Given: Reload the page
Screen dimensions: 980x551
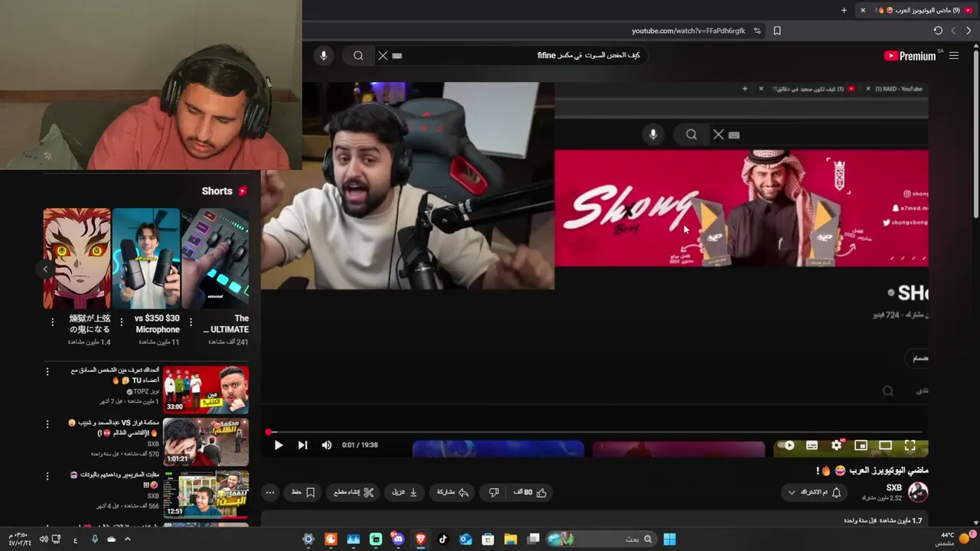Looking at the screenshot, I should coord(938,31).
